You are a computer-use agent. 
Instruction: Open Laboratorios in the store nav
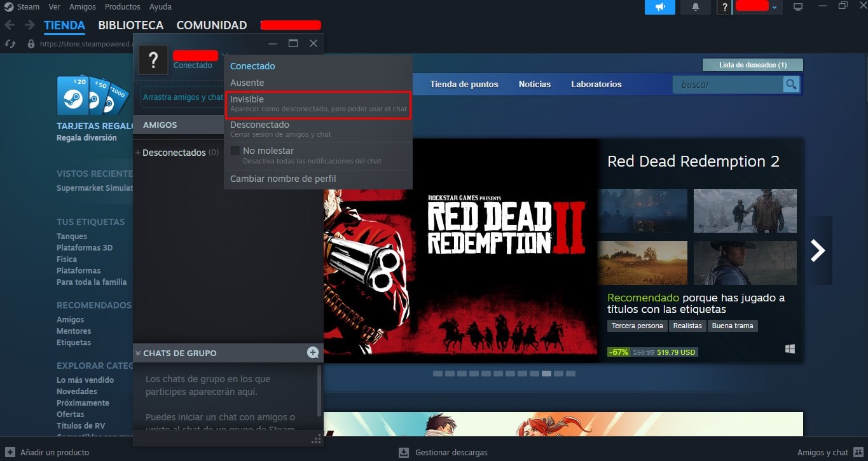[596, 84]
